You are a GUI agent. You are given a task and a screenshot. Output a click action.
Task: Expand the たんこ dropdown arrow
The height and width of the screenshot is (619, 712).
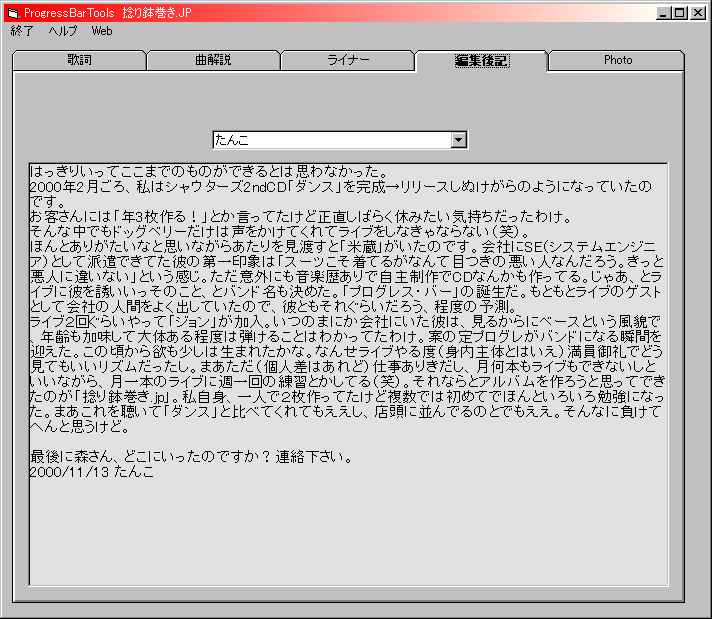point(459,140)
